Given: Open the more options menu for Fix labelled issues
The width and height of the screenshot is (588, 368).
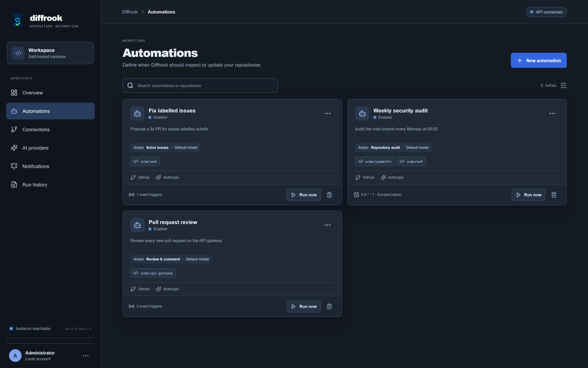Looking at the screenshot, I should (327, 113).
